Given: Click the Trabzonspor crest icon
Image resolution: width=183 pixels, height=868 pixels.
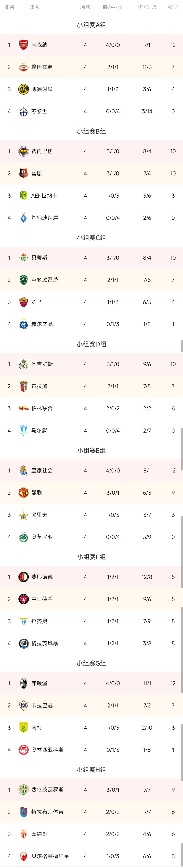Looking at the screenshot, I should pos(23,812).
